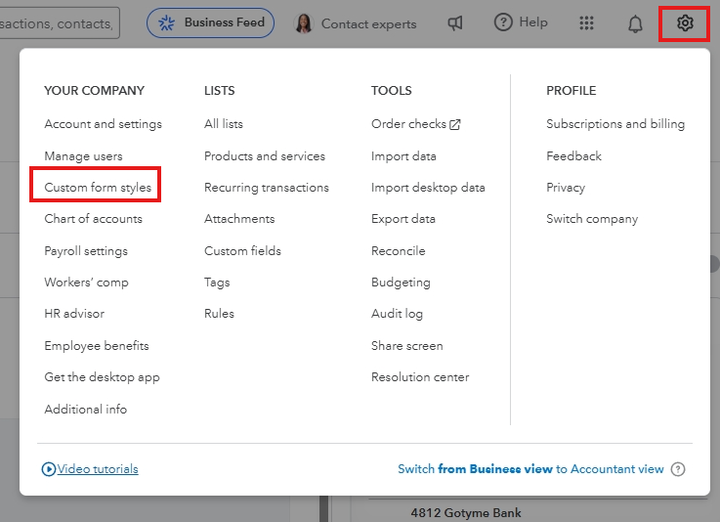Screen dimensions: 720x522
Task: Open the Business Feed button
Action: (x=210, y=23)
